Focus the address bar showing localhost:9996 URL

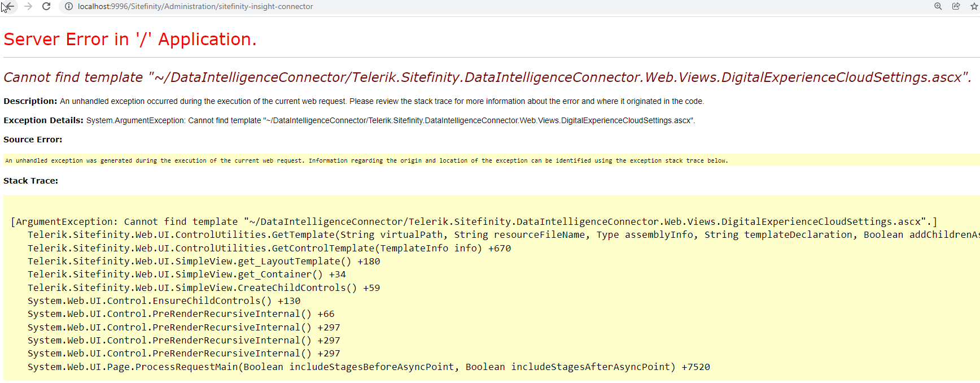(x=195, y=6)
